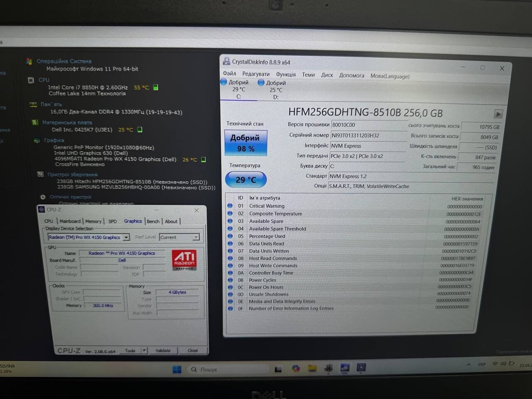This screenshot has width=532, height=399.
Task: Open the Функція menu in CrystalDiskInfo
Action: click(x=286, y=74)
